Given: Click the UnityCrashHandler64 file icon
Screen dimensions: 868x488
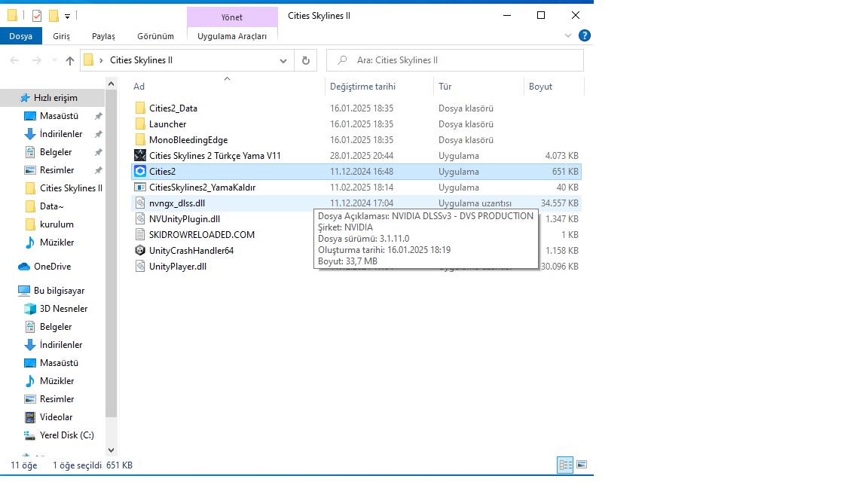Looking at the screenshot, I should click(x=140, y=251).
